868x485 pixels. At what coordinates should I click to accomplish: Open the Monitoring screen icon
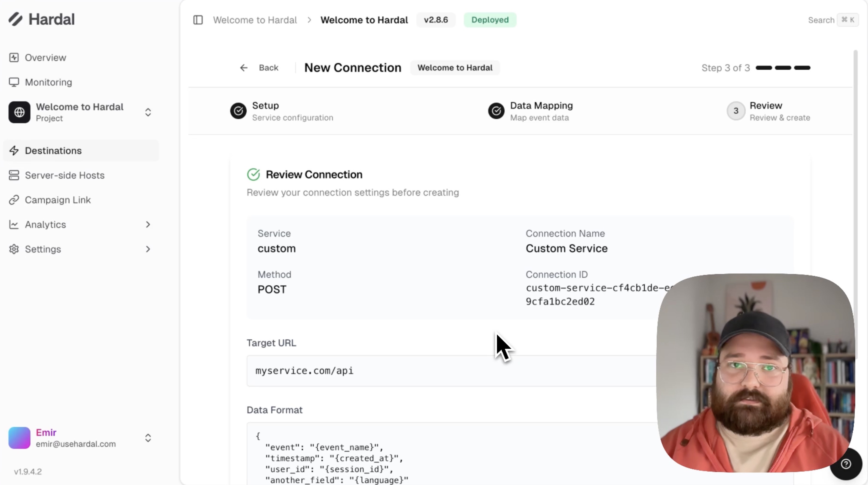click(x=14, y=82)
